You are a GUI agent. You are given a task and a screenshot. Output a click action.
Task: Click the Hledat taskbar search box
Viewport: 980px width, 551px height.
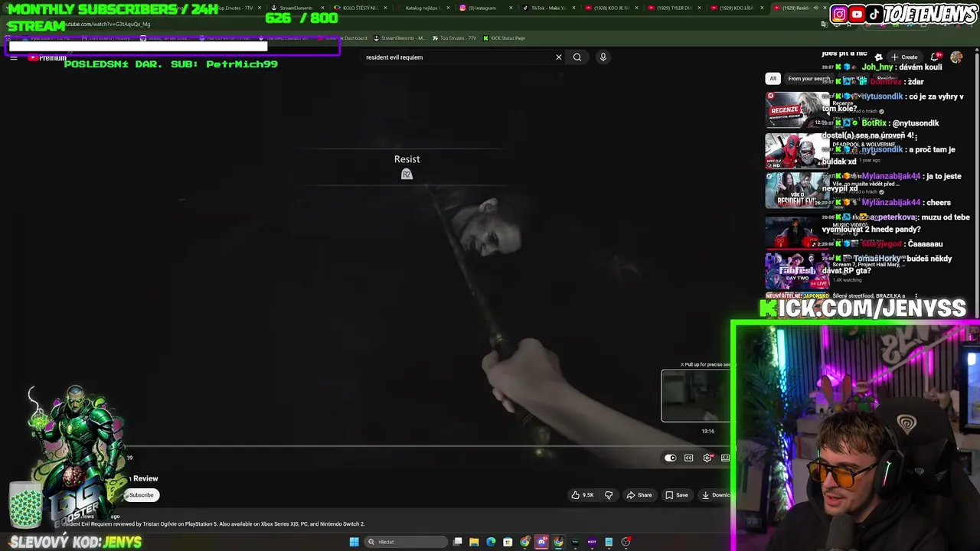coord(406,542)
